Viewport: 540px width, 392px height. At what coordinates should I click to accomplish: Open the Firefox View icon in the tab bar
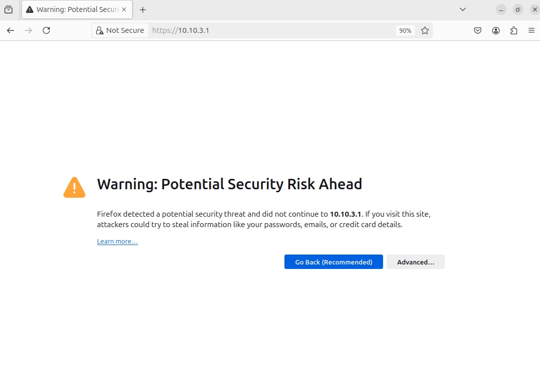click(8, 9)
